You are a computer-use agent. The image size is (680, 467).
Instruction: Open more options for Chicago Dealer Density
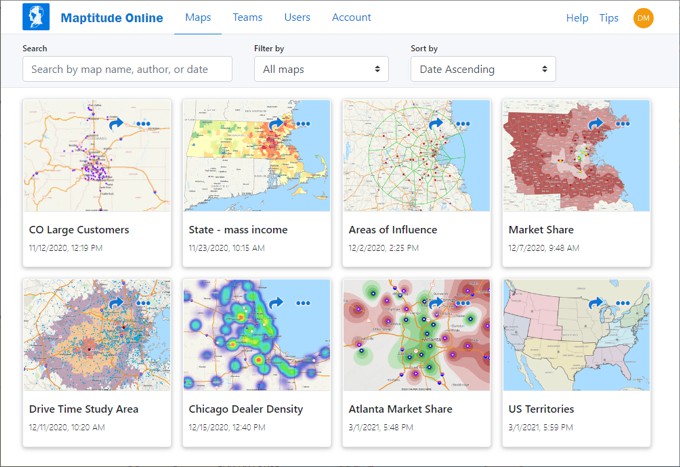303,303
